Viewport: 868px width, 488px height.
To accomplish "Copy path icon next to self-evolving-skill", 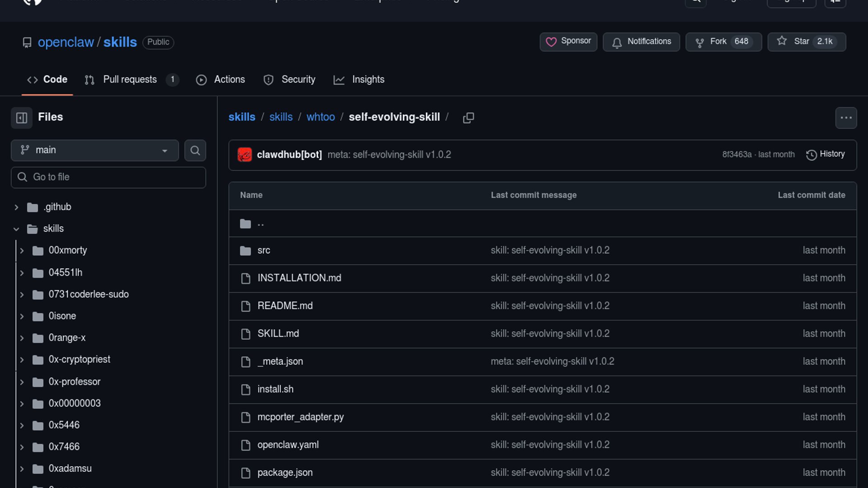I will click(x=468, y=118).
